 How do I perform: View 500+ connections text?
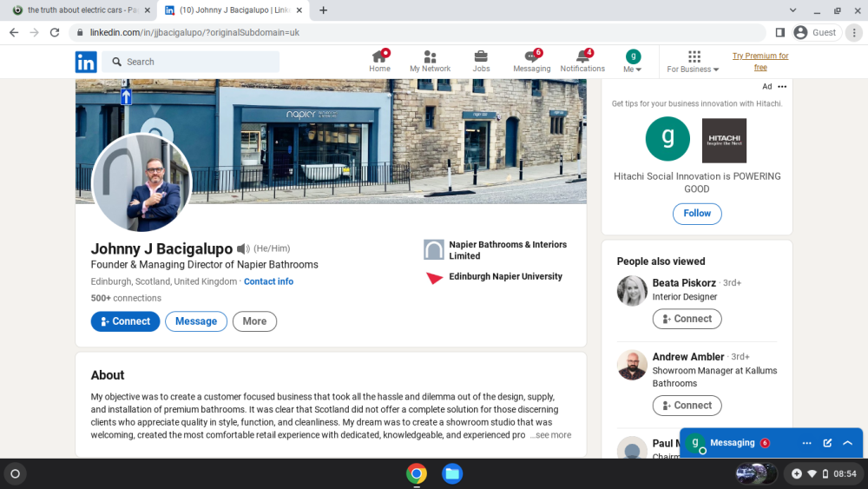click(126, 298)
